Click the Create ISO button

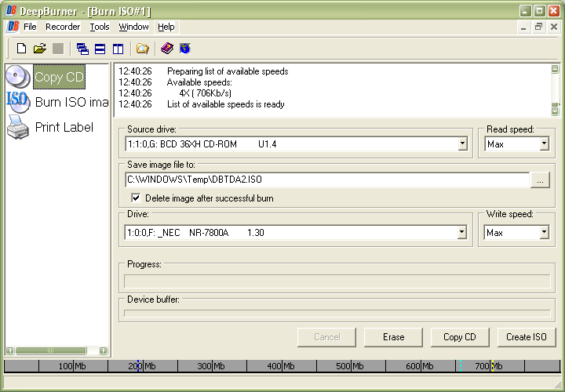click(527, 337)
